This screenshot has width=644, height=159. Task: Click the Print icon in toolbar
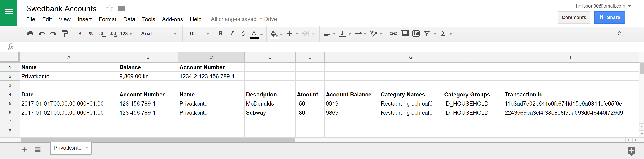[x=30, y=34]
